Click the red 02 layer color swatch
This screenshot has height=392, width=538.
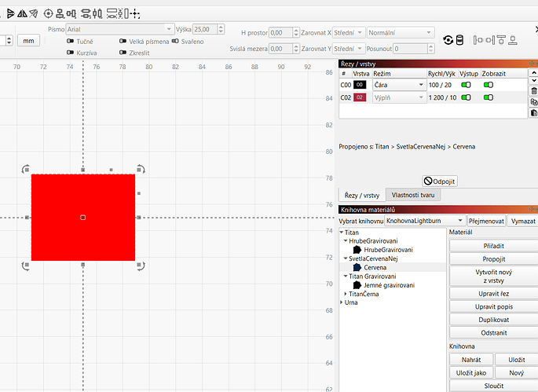(x=360, y=97)
